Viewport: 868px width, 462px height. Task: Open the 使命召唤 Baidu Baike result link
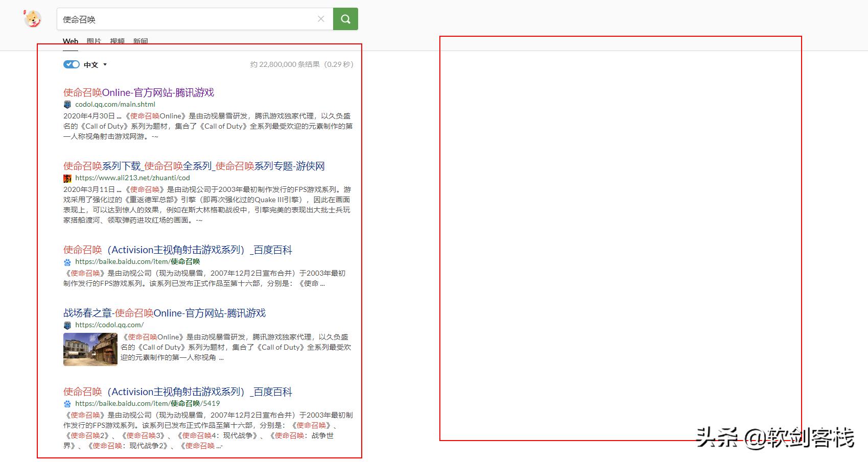(x=178, y=250)
